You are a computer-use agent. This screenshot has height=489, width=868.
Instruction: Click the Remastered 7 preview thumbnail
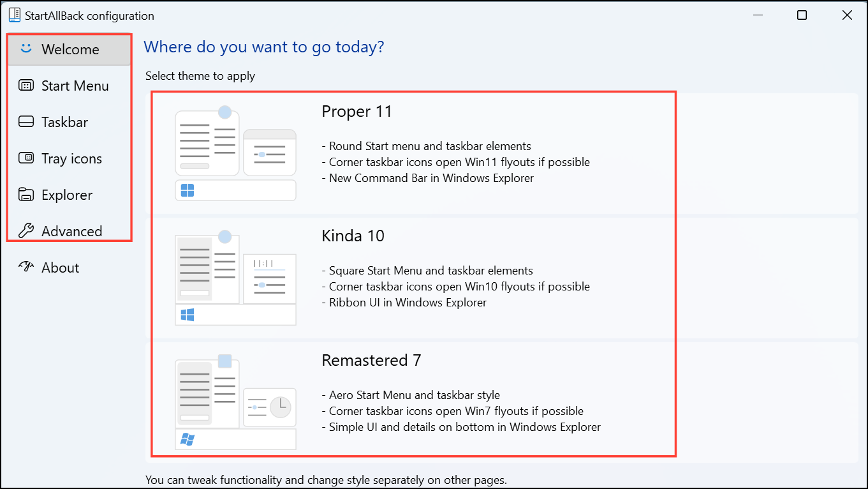point(236,402)
